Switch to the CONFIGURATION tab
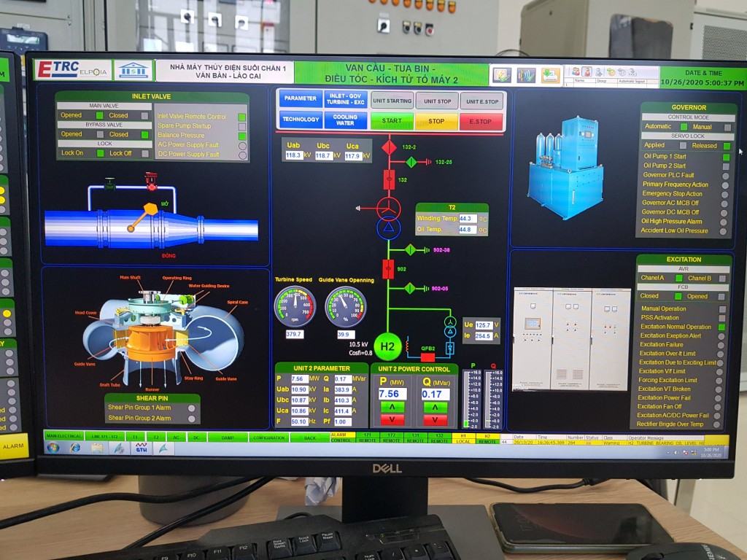 [268, 437]
